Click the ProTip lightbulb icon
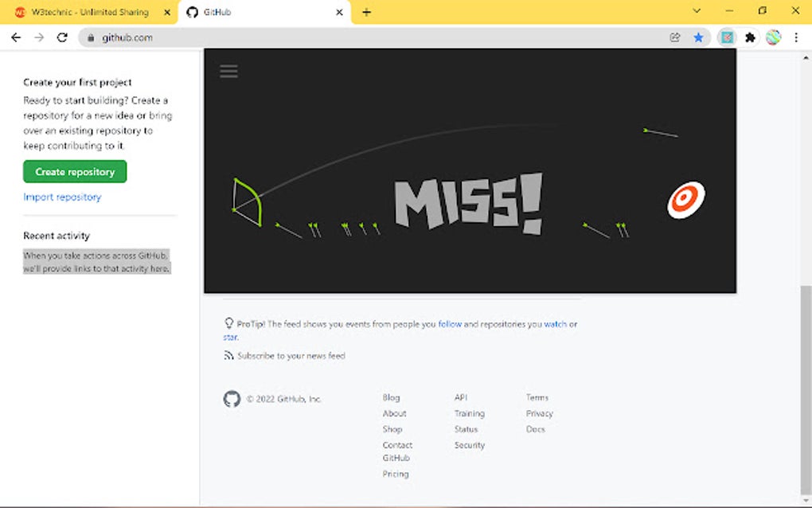The width and height of the screenshot is (812, 508). click(227, 324)
